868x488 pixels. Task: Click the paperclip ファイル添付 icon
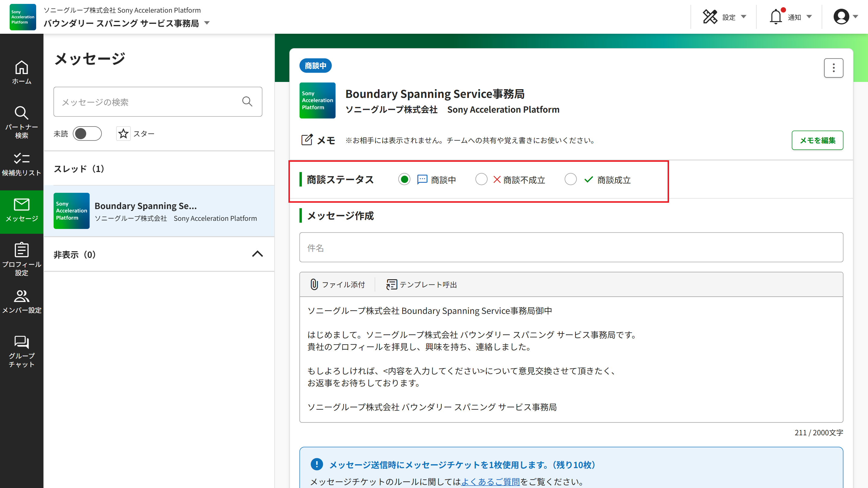[314, 284]
